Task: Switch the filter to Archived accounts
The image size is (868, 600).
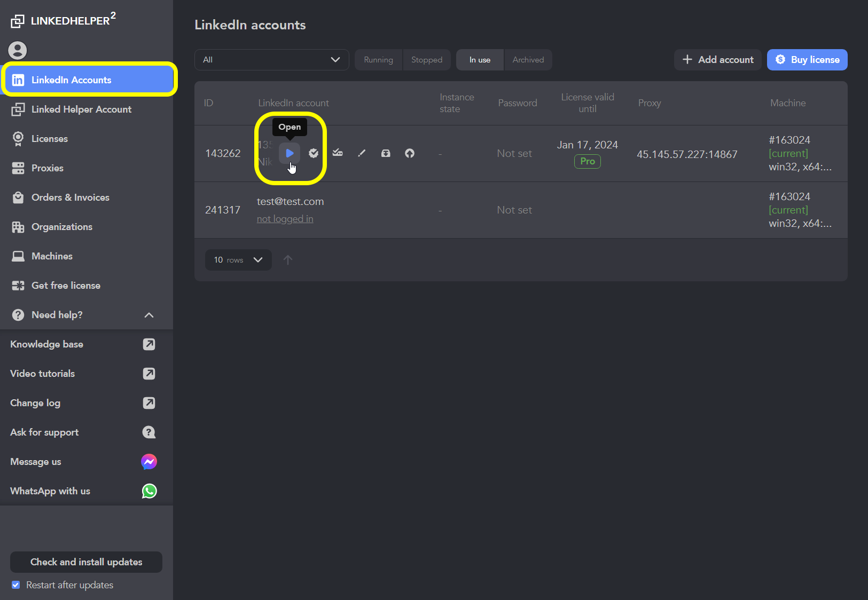Action: 528,60
